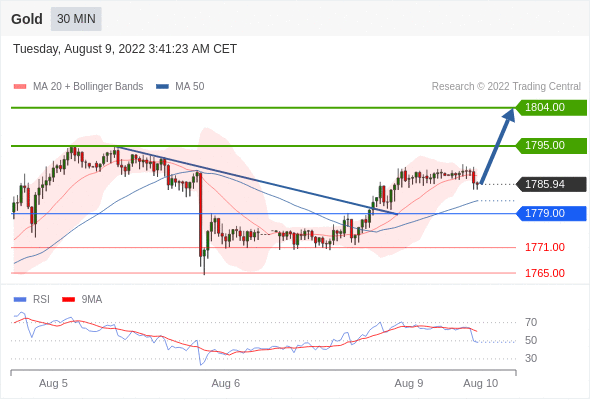Screen dimensions: 590x400
Task: Click the blue upward forecast arrow head
Action: pyautogui.click(x=509, y=115)
